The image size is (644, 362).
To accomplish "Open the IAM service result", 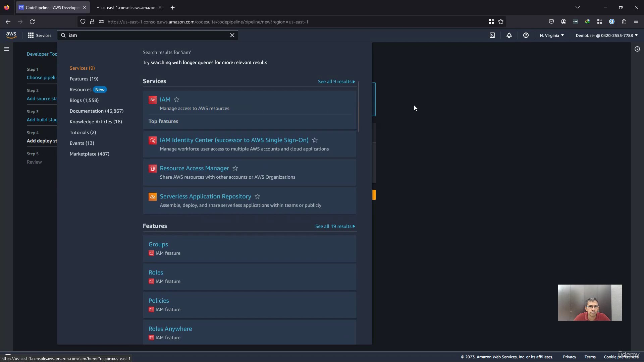I will pyautogui.click(x=165, y=100).
